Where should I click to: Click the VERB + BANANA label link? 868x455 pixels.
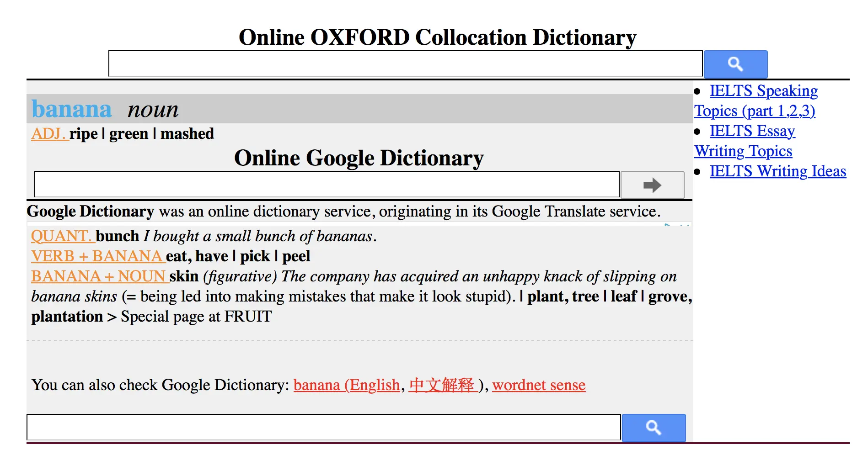pyautogui.click(x=98, y=256)
